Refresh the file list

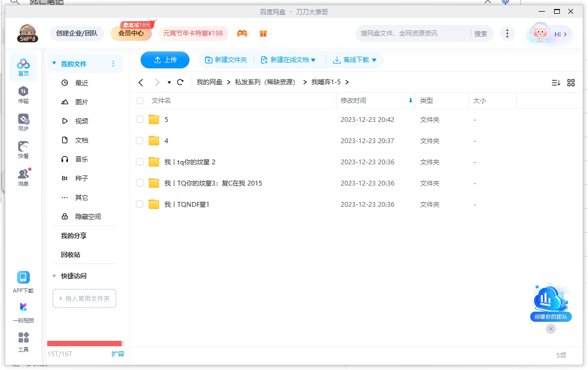point(180,82)
